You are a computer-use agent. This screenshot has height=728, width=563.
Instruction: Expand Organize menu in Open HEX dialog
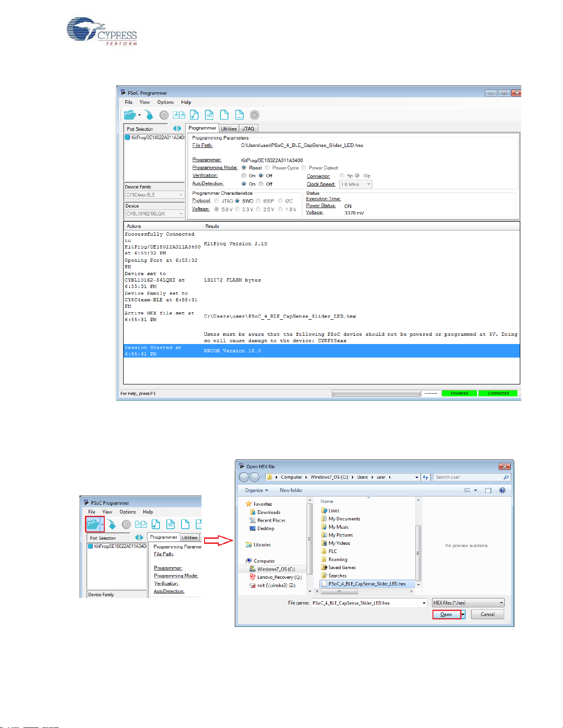point(256,491)
